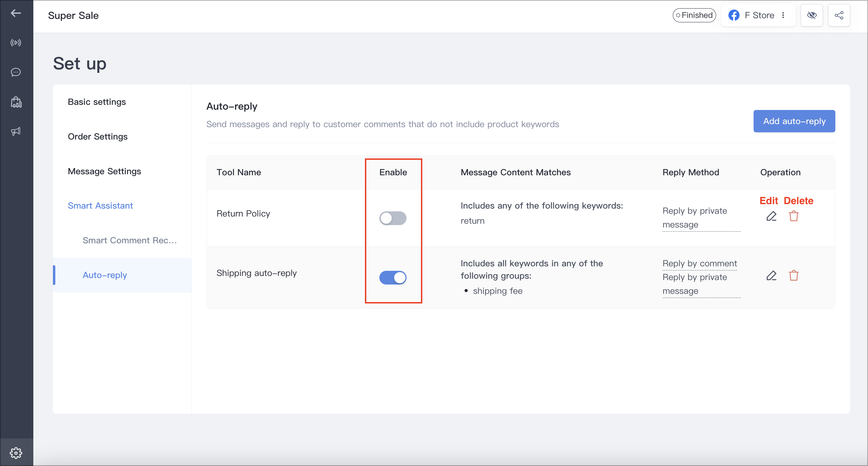
Task: Select the Smart Assistant menu item
Action: (x=100, y=206)
